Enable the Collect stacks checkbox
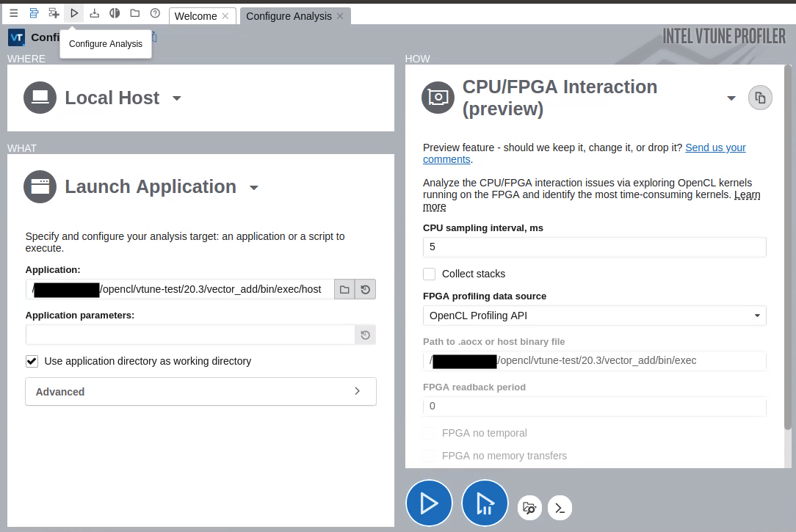 coord(430,274)
